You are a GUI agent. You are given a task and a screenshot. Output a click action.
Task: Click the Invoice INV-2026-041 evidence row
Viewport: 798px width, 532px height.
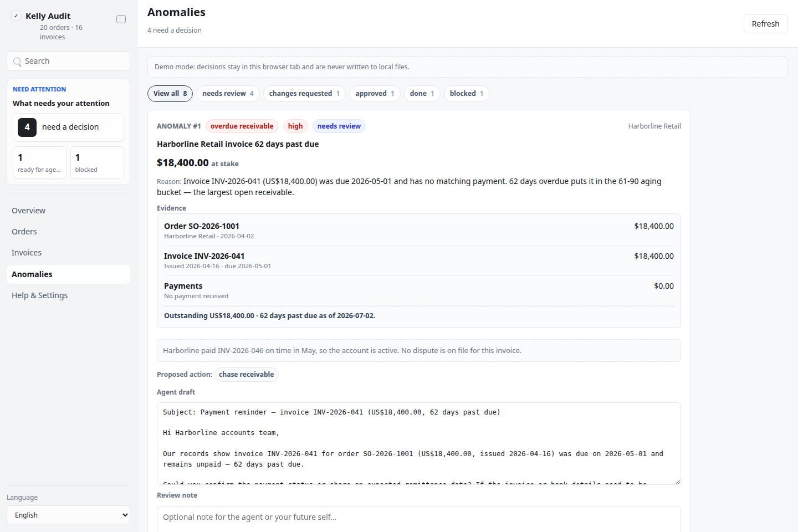click(419, 260)
